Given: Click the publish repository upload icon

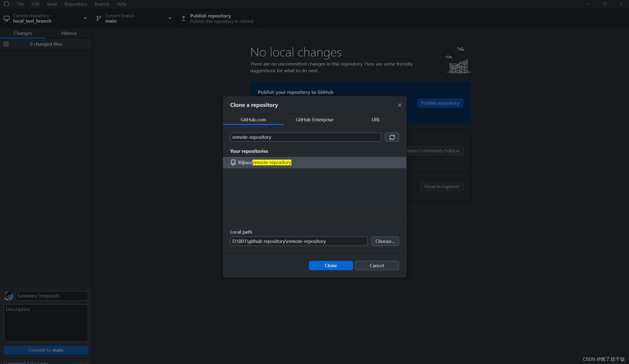Looking at the screenshot, I should (x=184, y=18).
